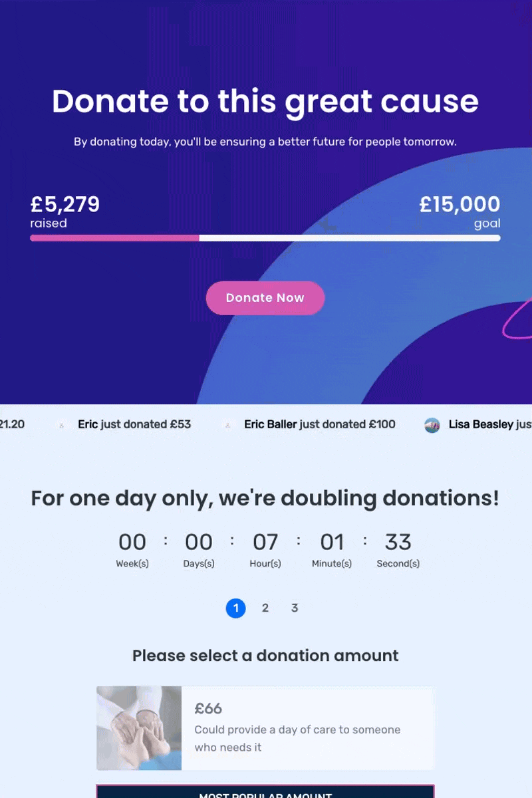
Task: Click the Minute(s) countdown value
Action: 332,543
